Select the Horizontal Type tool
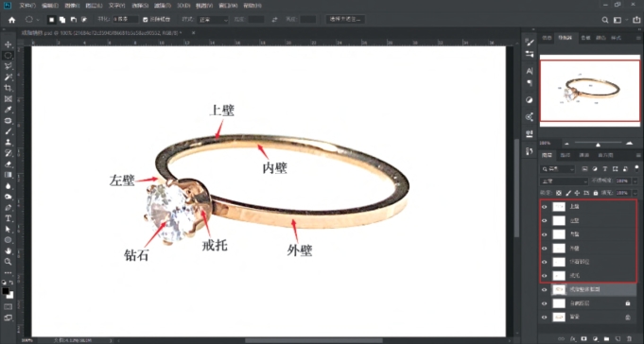Screen dimensions: 644x344 [8, 218]
